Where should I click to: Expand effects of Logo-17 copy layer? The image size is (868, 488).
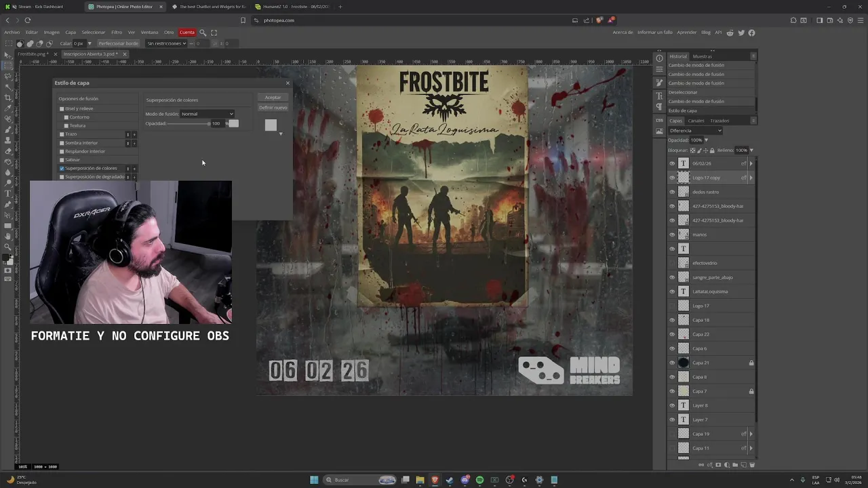tap(751, 178)
